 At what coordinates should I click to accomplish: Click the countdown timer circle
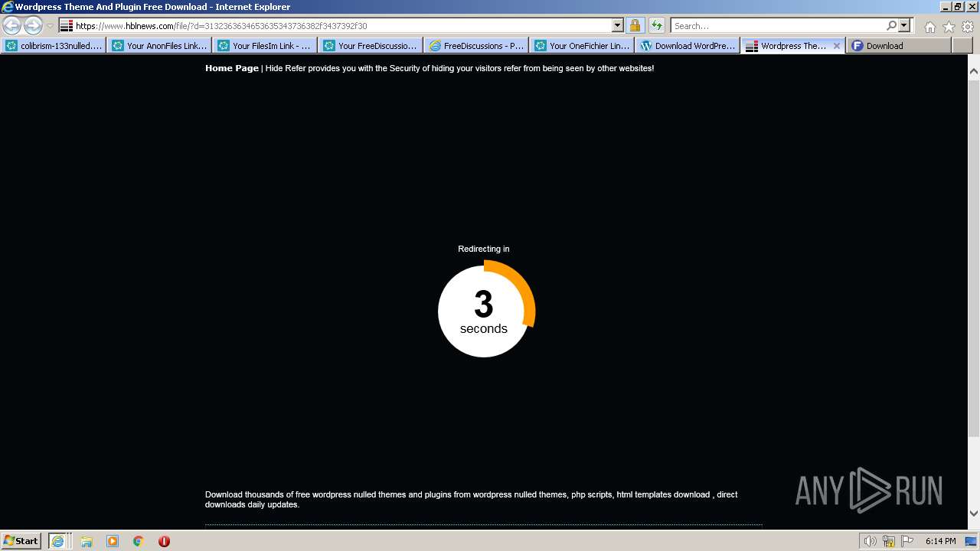point(486,308)
